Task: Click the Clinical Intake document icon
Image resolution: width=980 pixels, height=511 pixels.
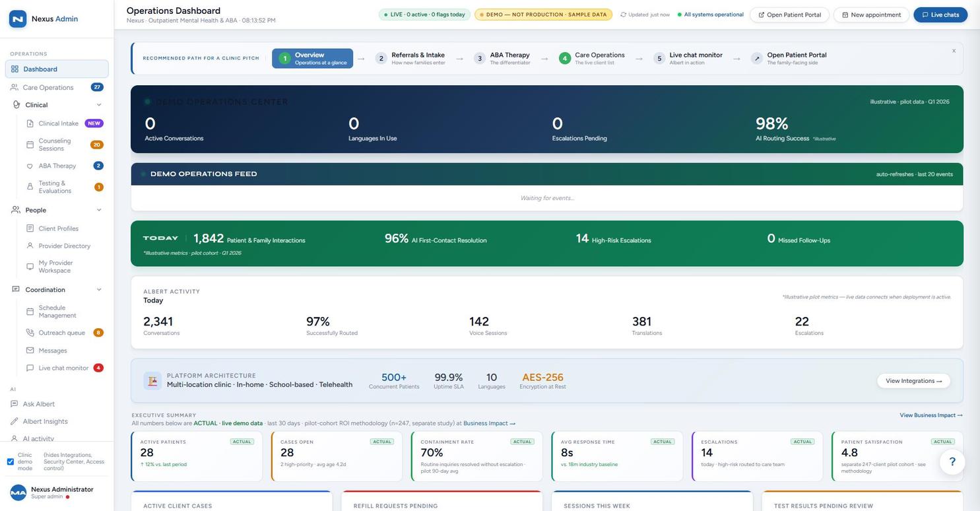Action: pyautogui.click(x=30, y=123)
